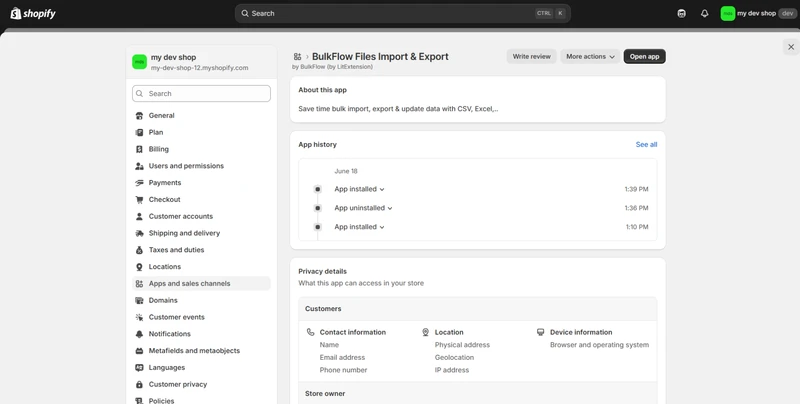Click the Taxes and duties icon
The image size is (800, 404).
pyautogui.click(x=139, y=250)
